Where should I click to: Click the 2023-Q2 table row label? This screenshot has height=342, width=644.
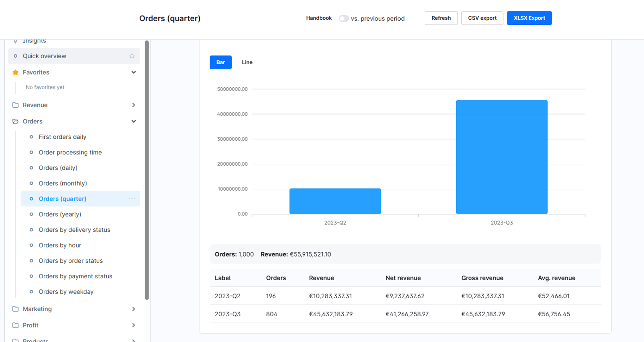click(228, 296)
